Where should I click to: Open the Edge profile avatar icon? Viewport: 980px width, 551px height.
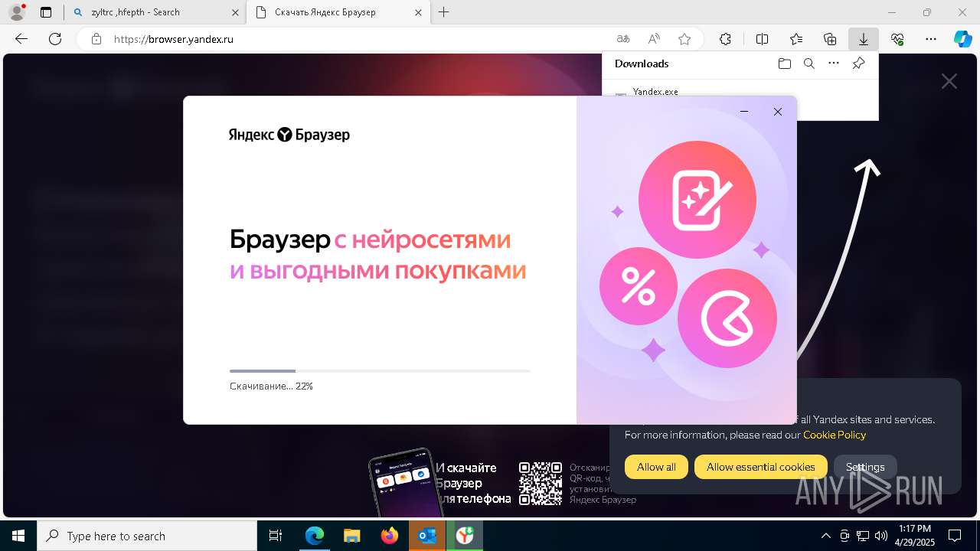click(16, 12)
